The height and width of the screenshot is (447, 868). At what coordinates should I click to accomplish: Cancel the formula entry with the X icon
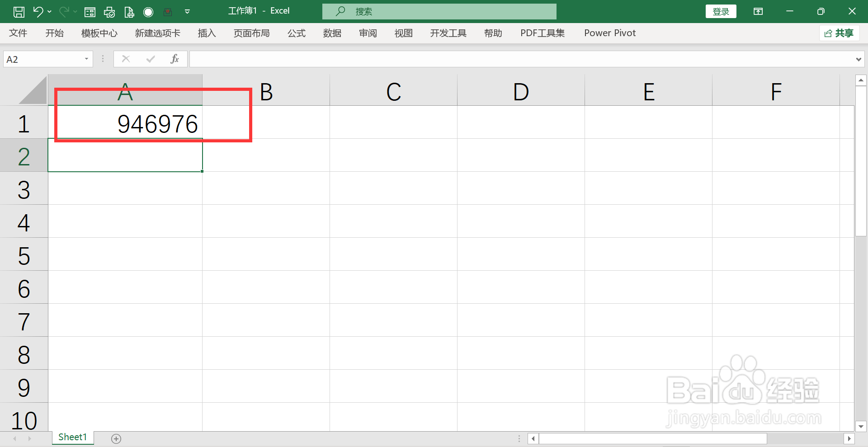[x=126, y=58]
